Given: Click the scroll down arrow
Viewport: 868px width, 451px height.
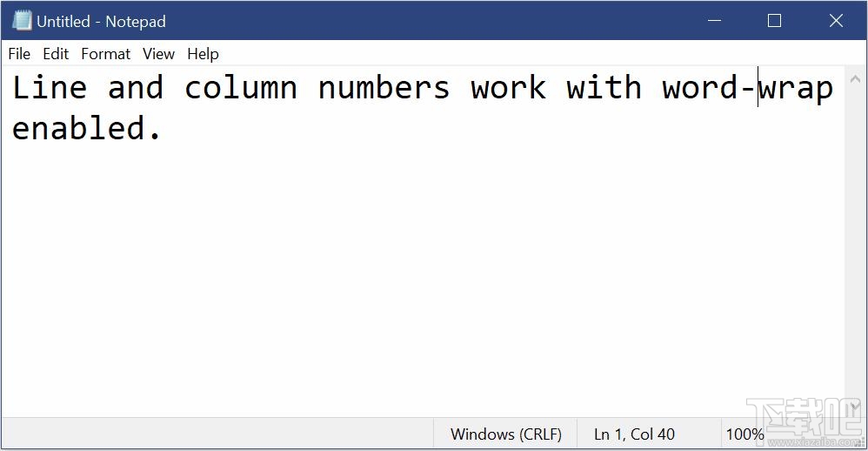Looking at the screenshot, I should [x=855, y=406].
